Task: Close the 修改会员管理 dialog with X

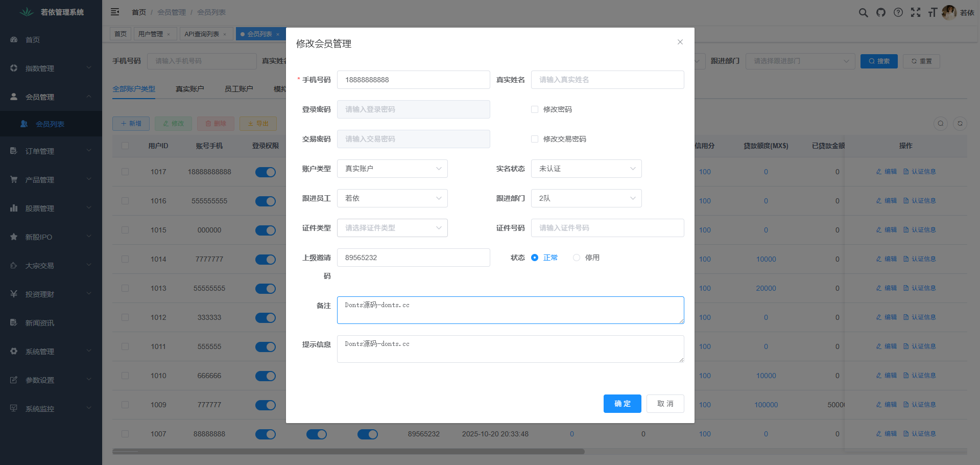Action: point(680,42)
